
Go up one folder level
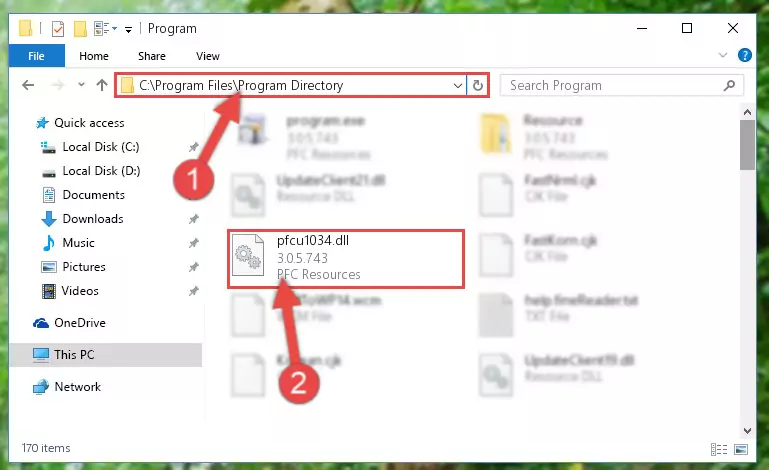[x=102, y=85]
